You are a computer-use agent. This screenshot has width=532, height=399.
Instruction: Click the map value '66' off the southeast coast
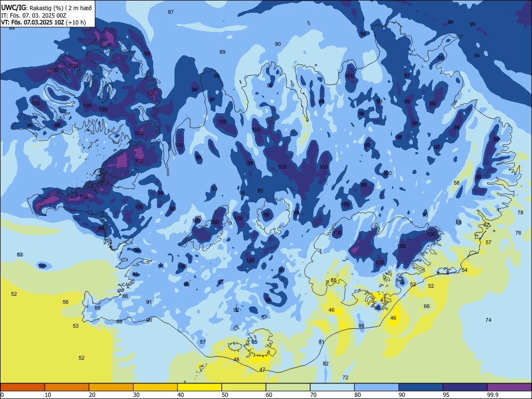(x=427, y=306)
